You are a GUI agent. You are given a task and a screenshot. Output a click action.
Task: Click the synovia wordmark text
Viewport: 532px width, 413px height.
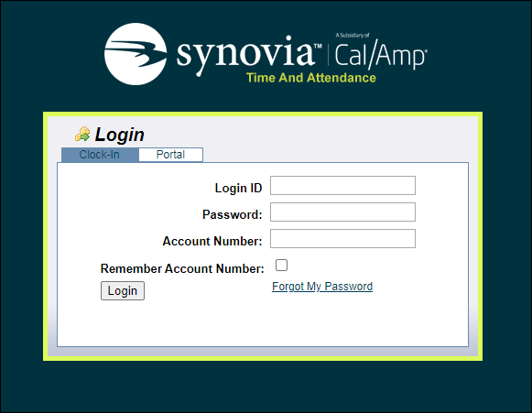[245, 54]
